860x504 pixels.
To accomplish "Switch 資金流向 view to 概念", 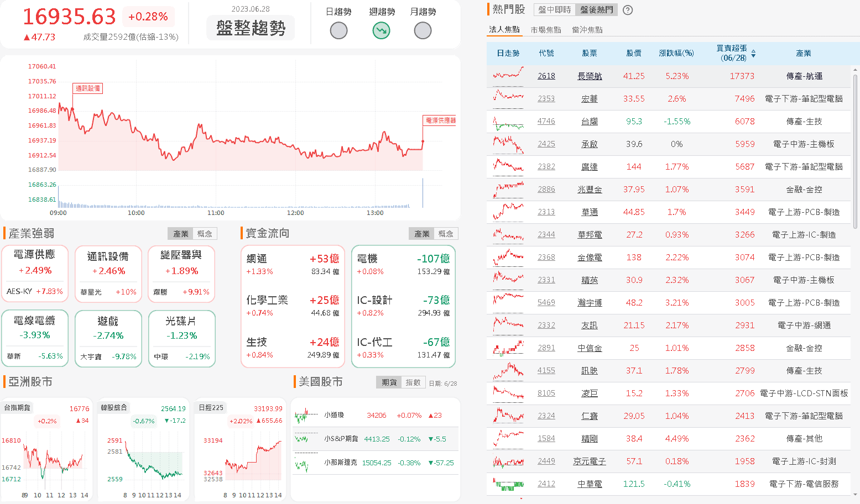I will click(446, 234).
